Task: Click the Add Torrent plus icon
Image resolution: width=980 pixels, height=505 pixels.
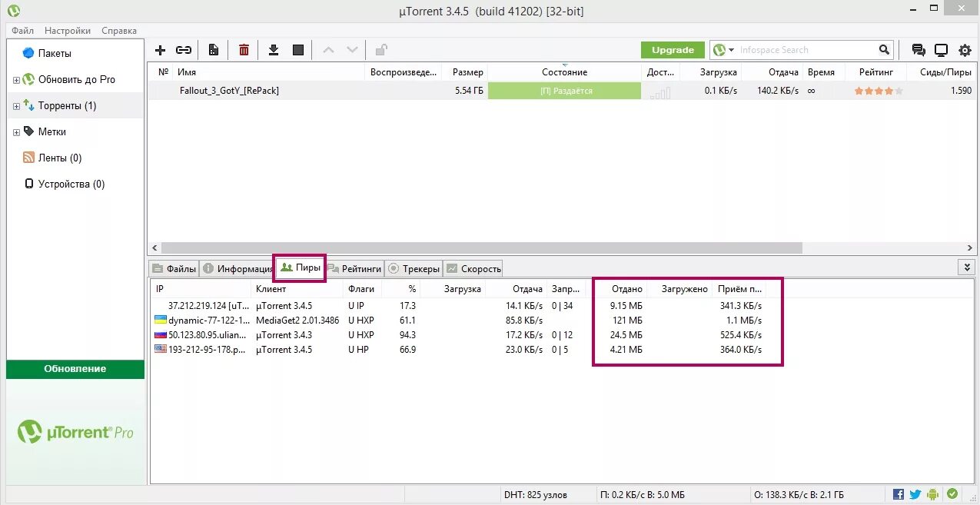Action: (x=160, y=50)
